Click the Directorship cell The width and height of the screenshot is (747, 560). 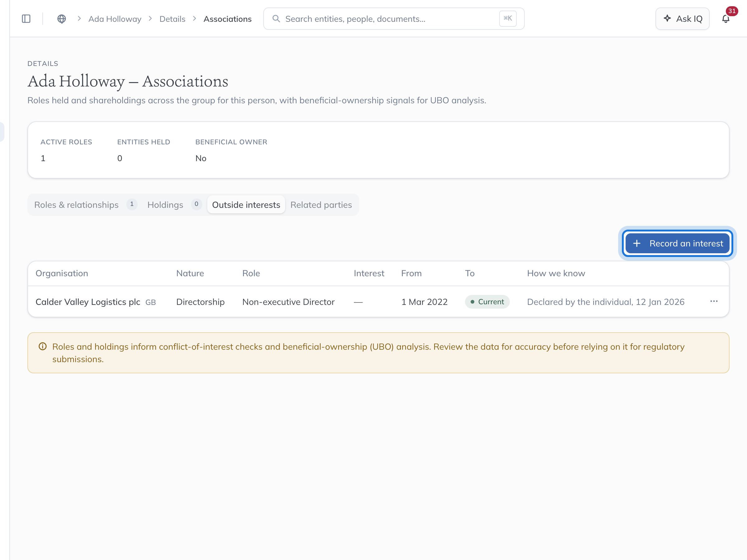(x=200, y=302)
